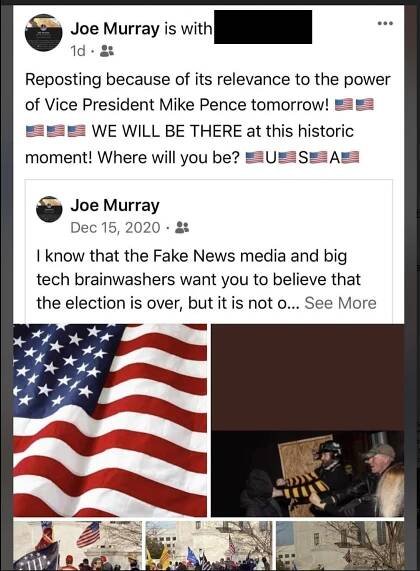Click the audience icon next to Dec 15, 2020
Viewport: 420px width, 571px height.
tap(182, 228)
